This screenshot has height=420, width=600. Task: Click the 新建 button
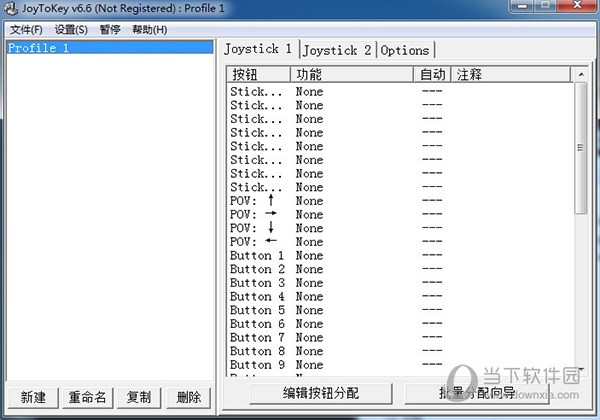pyautogui.click(x=33, y=397)
